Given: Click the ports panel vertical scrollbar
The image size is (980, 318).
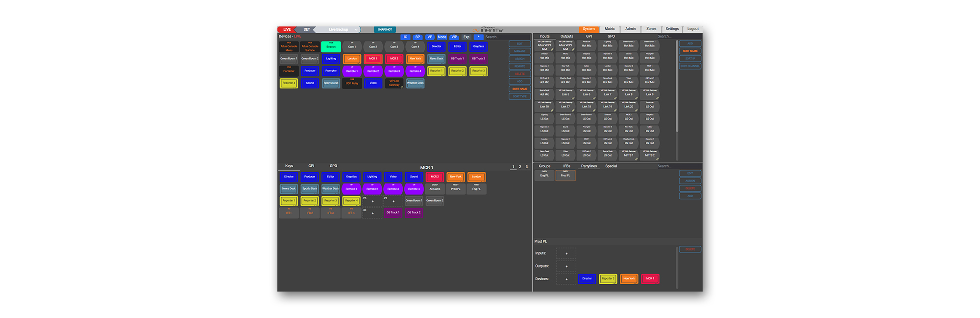Looking at the screenshot, I should coord(677,86).
